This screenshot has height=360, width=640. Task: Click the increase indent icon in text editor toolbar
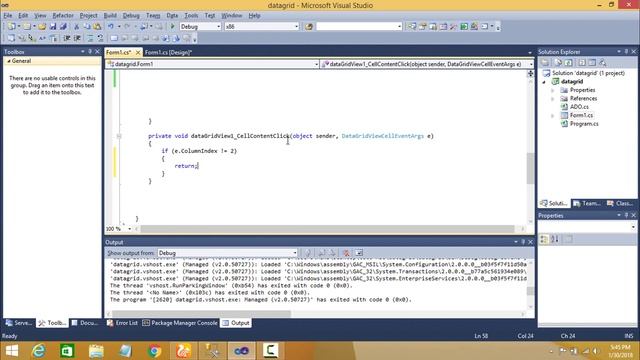point(77,38)
